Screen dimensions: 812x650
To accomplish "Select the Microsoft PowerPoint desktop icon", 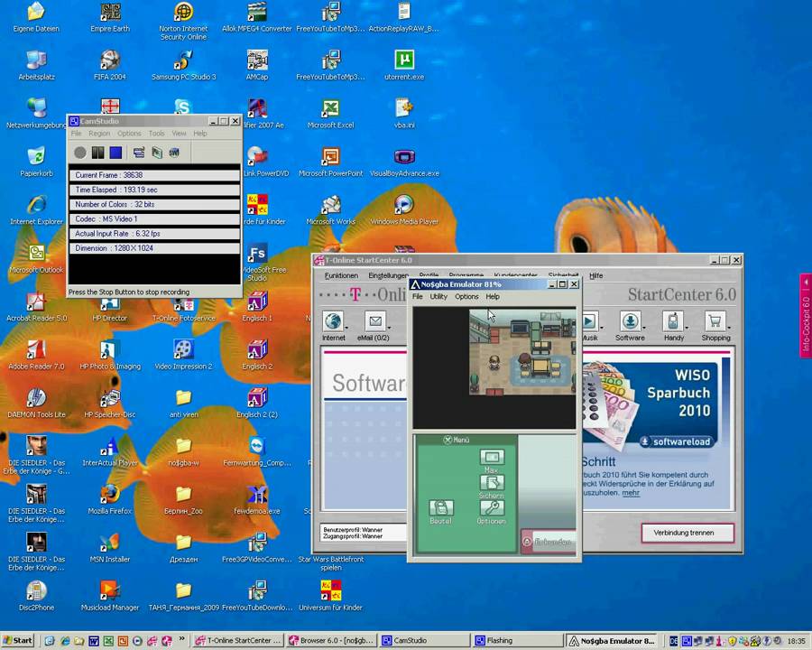I will tap(330, 162).
